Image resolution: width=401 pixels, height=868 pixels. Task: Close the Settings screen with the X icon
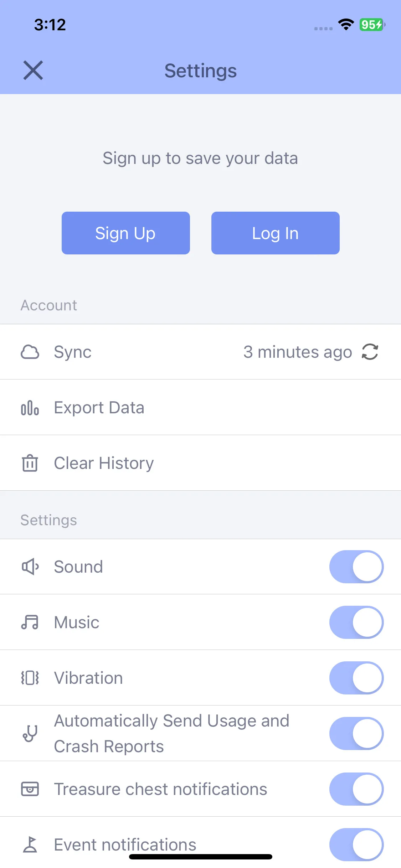pyautogui.click(x=33, y=70)
